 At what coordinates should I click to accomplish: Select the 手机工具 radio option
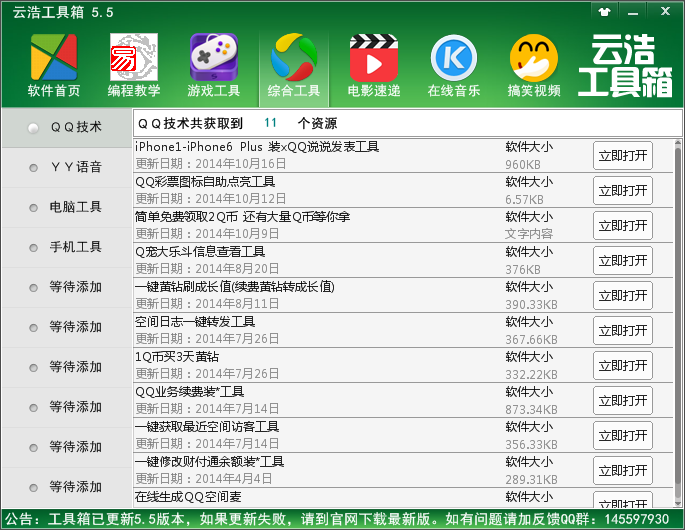[33, 248]
